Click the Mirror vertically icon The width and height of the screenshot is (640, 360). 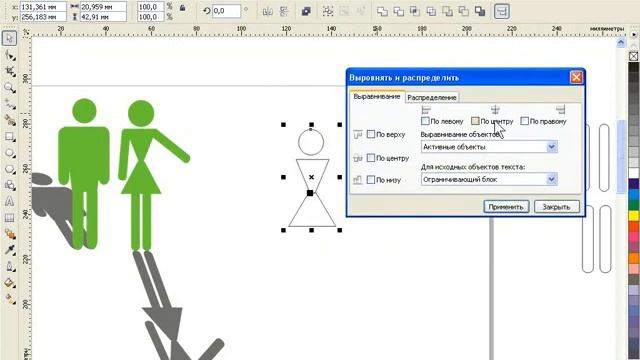coord(284,11)
